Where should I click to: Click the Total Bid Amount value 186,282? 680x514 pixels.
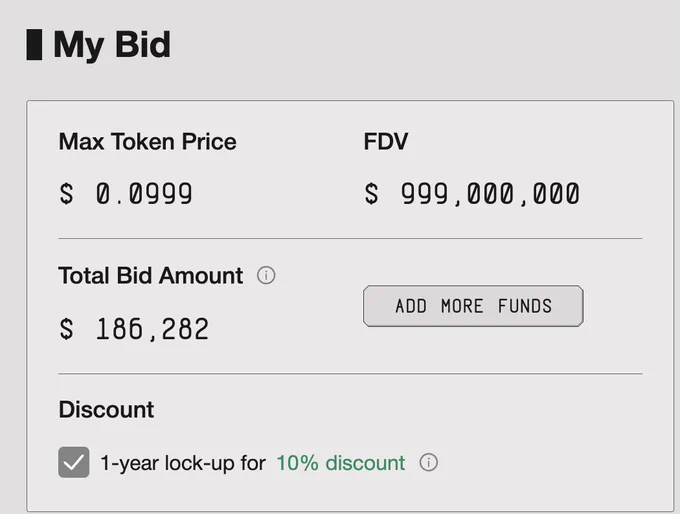pyautogui.click(x=152, y=328)
